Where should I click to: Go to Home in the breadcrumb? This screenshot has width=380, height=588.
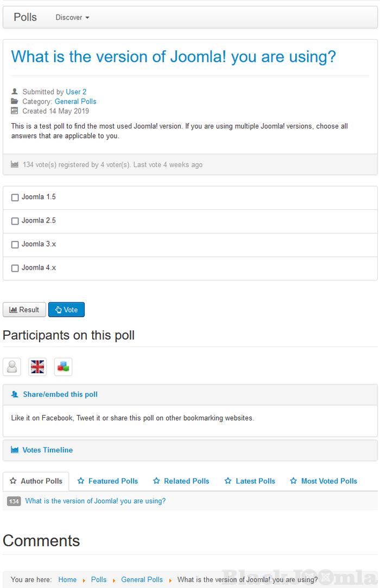[67, 579]
